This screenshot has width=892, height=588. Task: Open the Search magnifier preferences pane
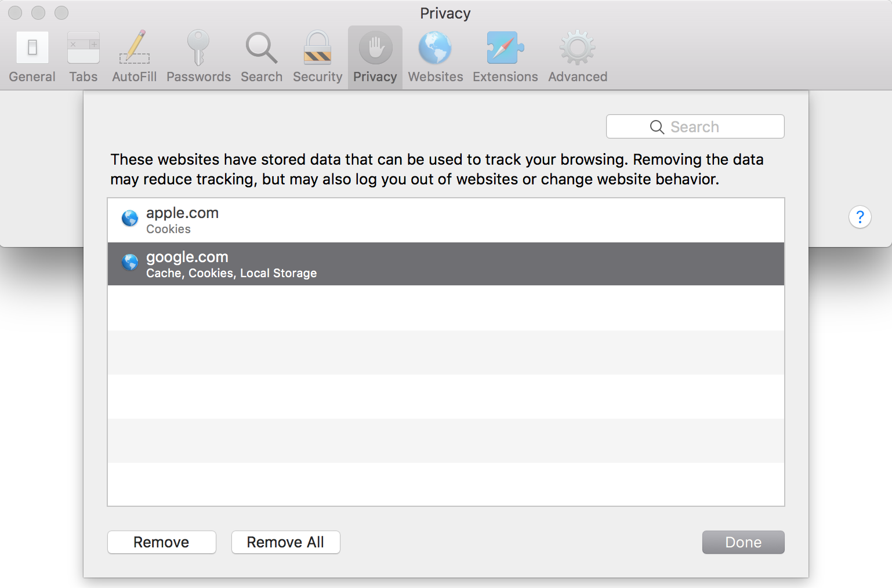(x=262, y=57)
